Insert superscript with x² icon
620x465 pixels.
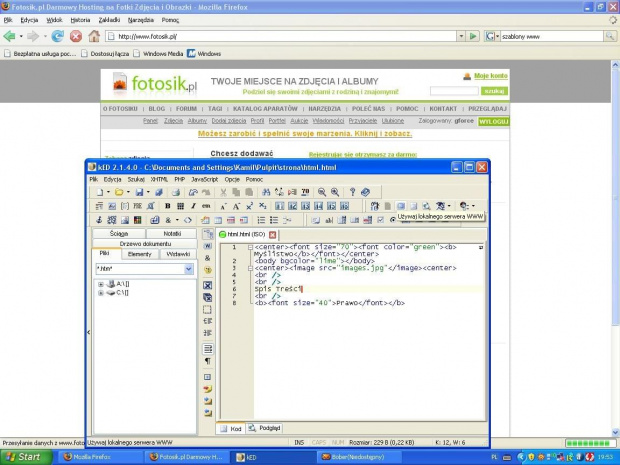tap(250, 206)
